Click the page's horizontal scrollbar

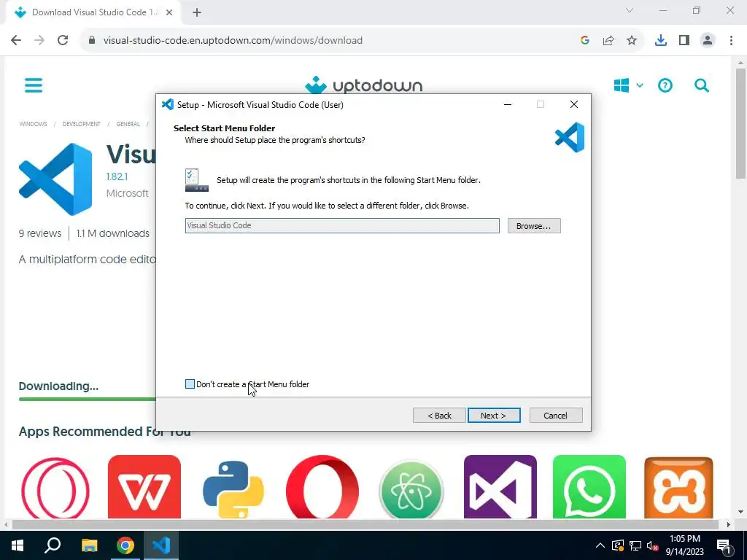tap(365, 524)
